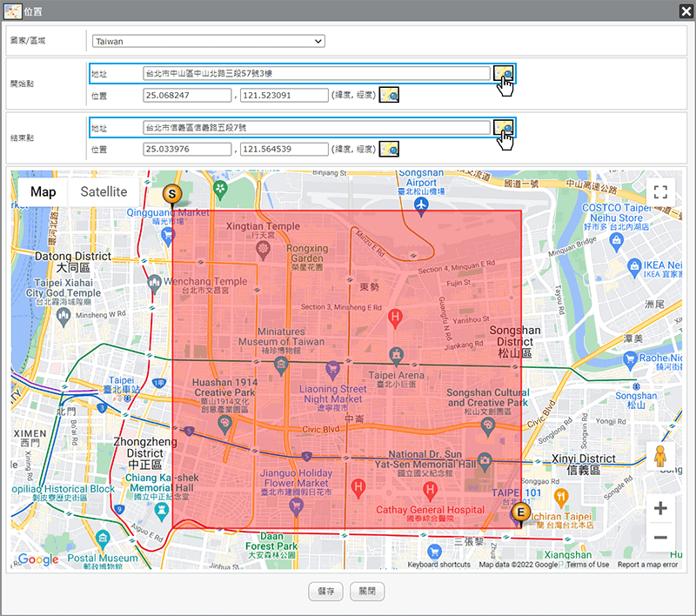Screen dimensions: 696x616
Task: Click the start longitude 121.523091 field
Action: [x=284, y=95]
